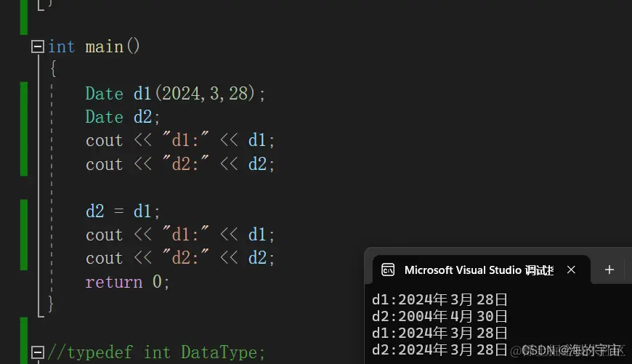
Task: Click the 'd2 = d1;' assignment line
Action: coord(123,211)
